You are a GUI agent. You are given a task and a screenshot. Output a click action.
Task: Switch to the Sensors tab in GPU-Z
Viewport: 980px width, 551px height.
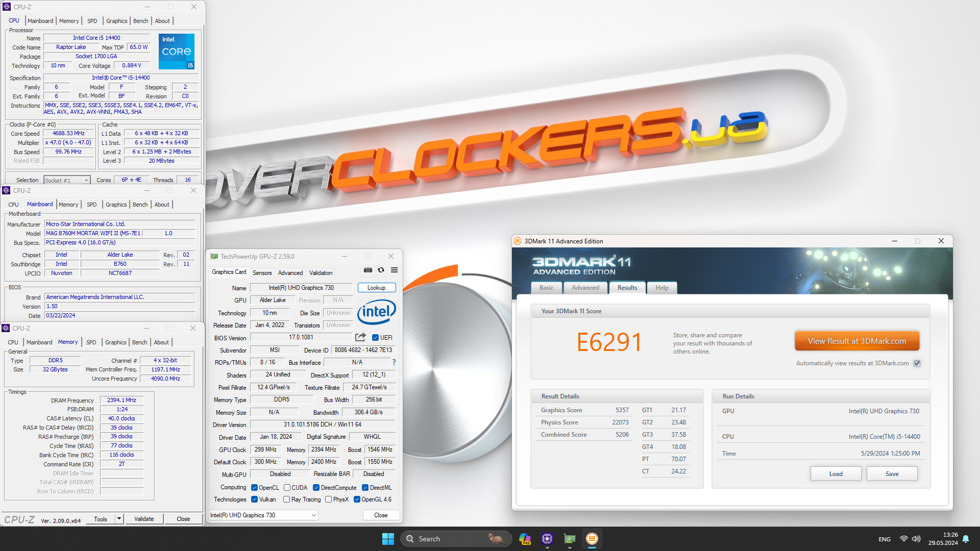pyautogui.click(x=262, y=273)
